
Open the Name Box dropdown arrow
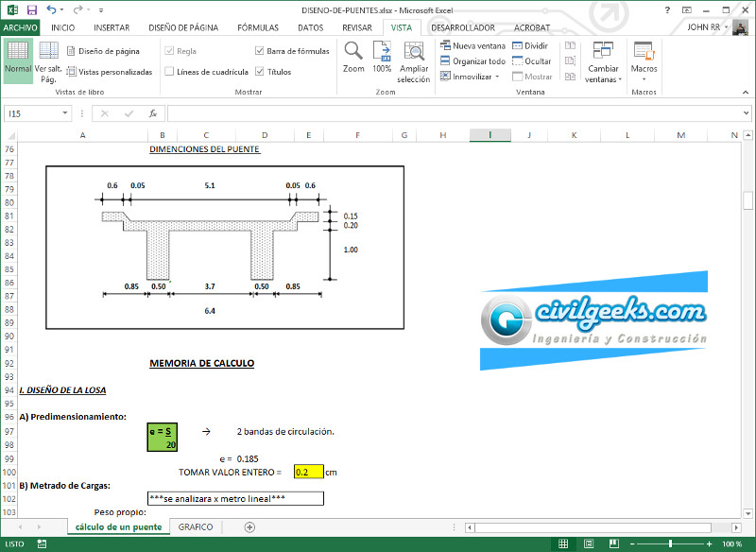[65, 113]
